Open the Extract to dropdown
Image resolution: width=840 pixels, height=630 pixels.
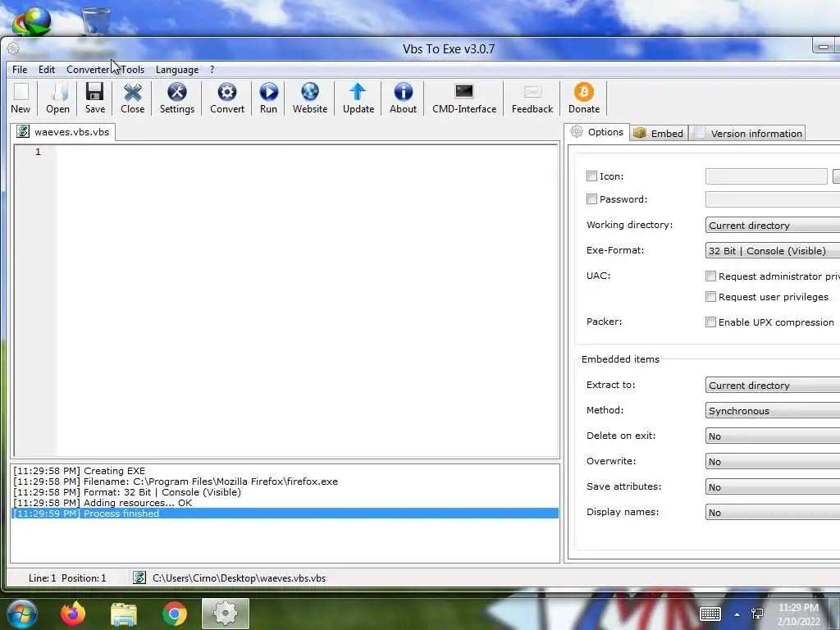(773, 386)
